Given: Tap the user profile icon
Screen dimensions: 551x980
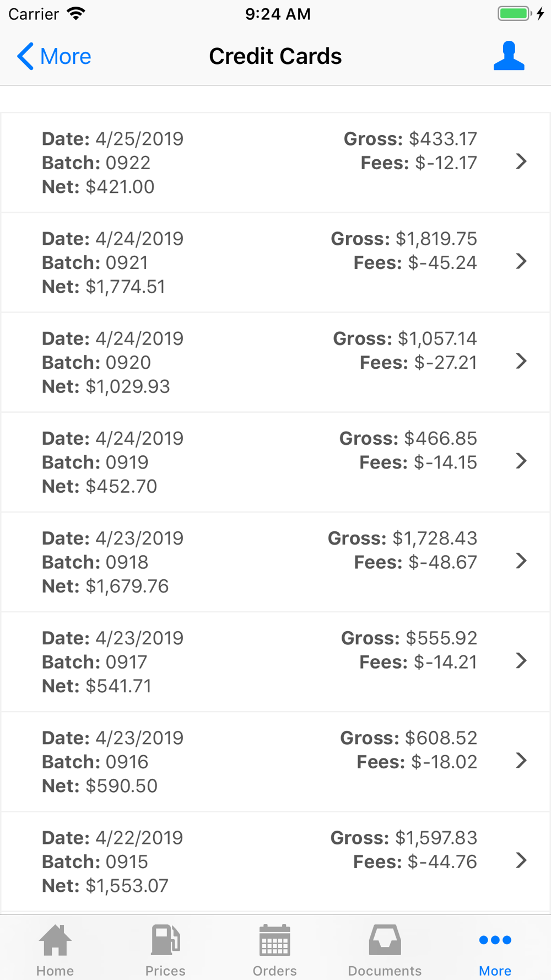Looking at the screenshot, I should point(509,56).
